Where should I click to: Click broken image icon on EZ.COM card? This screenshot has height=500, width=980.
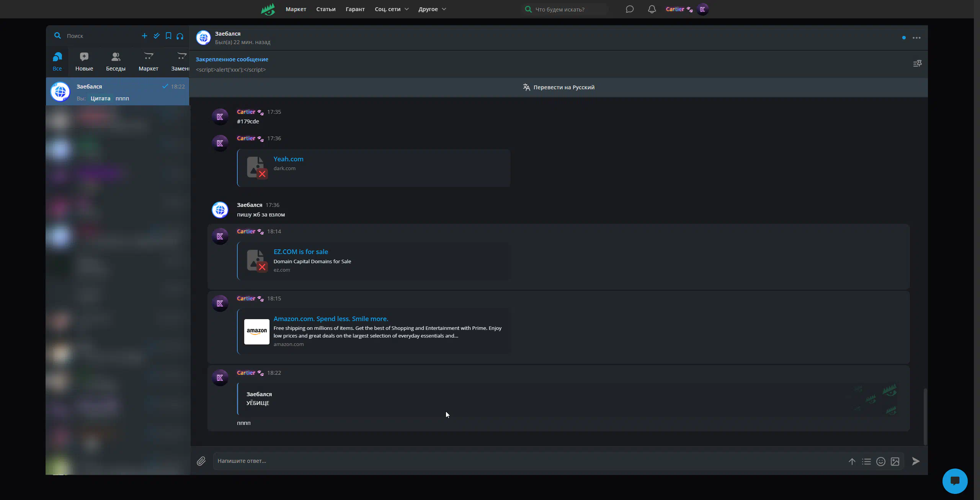tap(257, 261)
